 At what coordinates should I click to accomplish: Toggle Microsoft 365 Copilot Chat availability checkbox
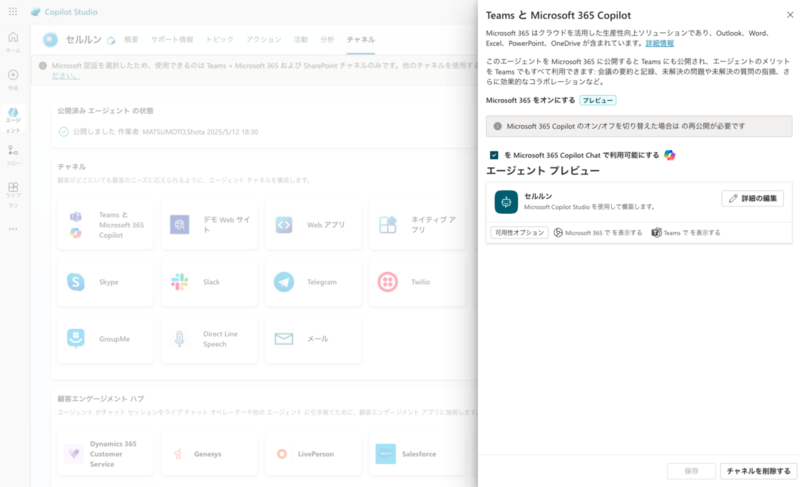pos(494,155)
